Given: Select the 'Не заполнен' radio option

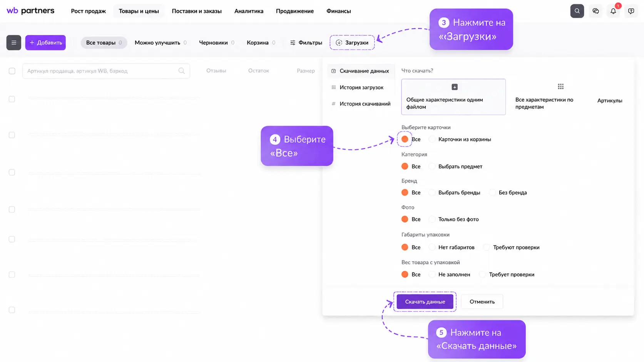Looking at the screenshot, I should [432, 275].
